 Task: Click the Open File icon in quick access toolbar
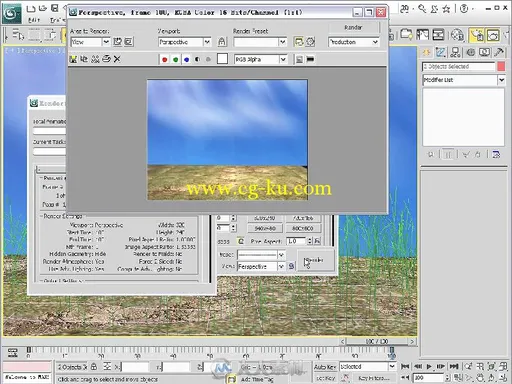(43, 8)
